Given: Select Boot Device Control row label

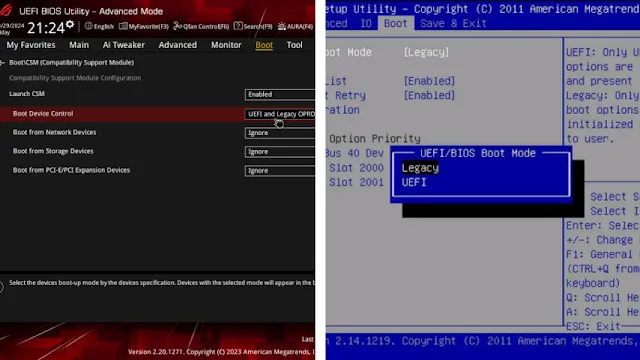Looking at the screenshot, I should coord(43,113).
